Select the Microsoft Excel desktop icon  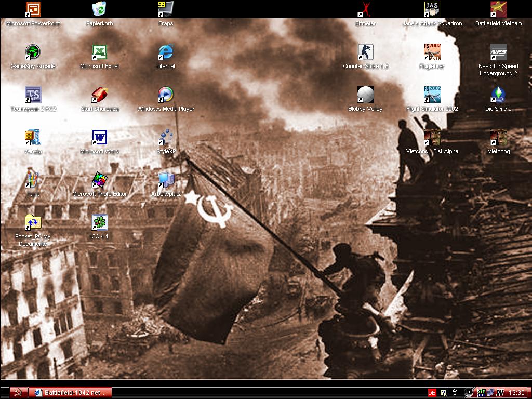[x=99, y=52]
